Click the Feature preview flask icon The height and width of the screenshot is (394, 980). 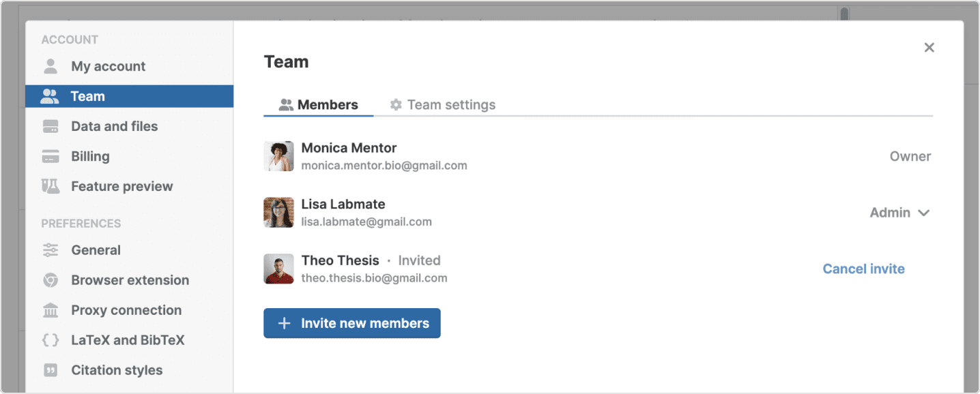coord(51,186)
